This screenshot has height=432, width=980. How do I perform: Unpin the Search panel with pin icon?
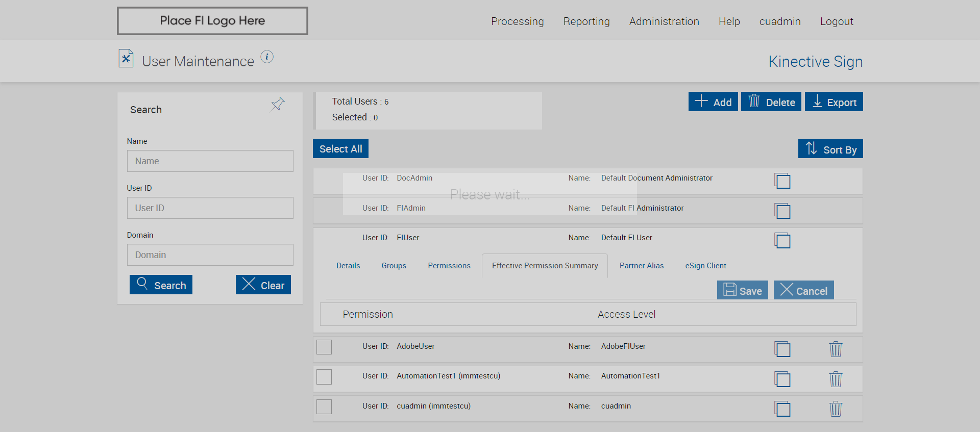click(277, 105)
